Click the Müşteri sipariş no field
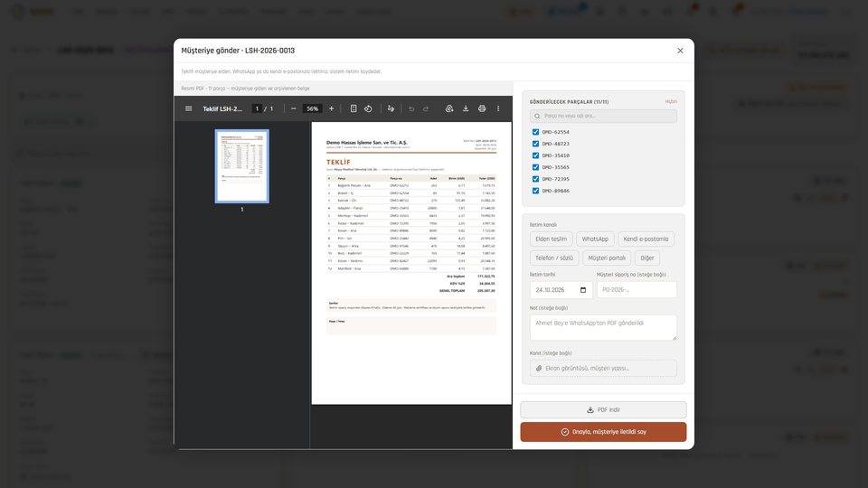868x488 pixels. tap(637, 290)
